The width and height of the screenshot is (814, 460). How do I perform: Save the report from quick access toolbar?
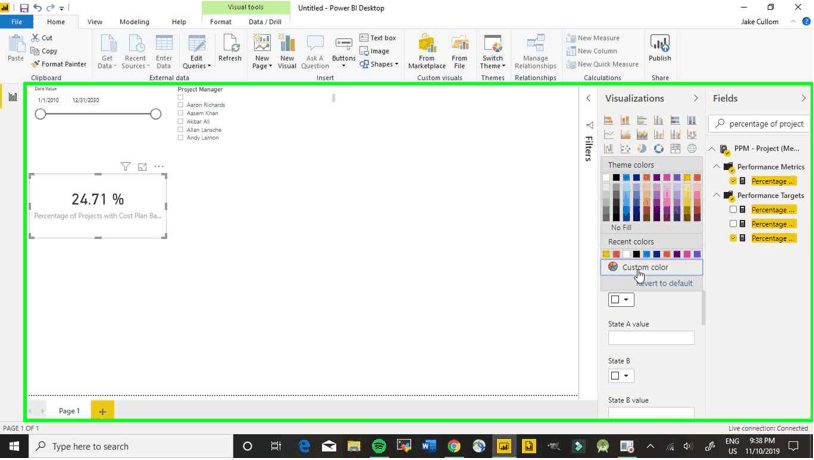click(24, 8)
